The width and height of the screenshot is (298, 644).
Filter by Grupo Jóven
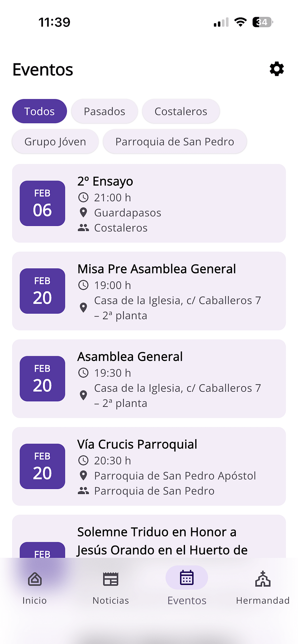55,142
